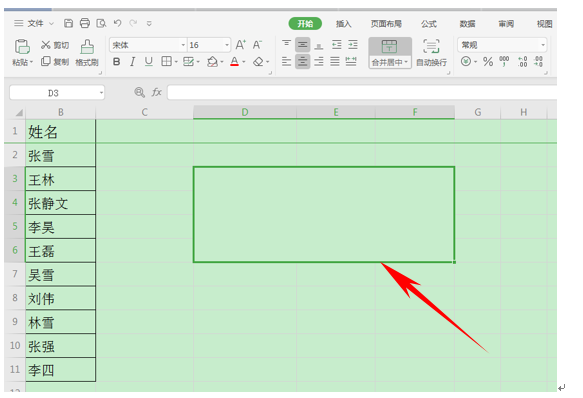Switch to the 开始 (Home) tab
Viewport: 583px width, 398px height.
tap(305, 24)
